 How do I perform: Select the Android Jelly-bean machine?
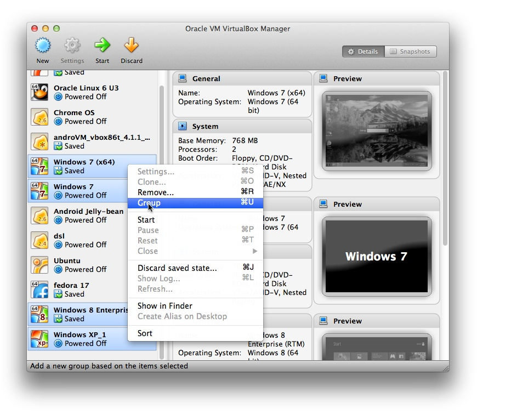(88, 215)
